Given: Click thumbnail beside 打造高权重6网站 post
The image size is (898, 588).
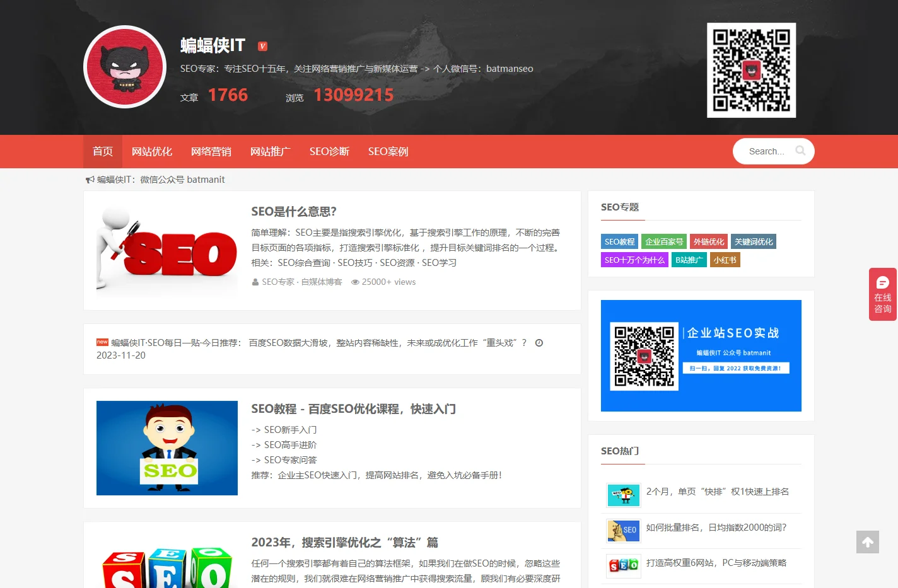Looking at the screenshot, I should (623, 566).
